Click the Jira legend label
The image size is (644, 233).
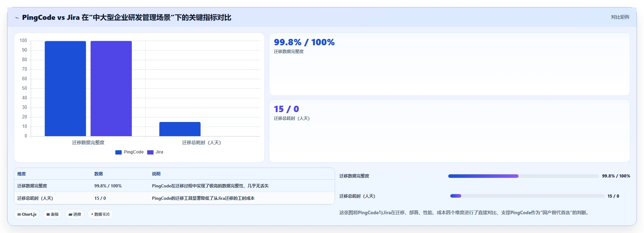pyautogui.click(x=159, y=152)
